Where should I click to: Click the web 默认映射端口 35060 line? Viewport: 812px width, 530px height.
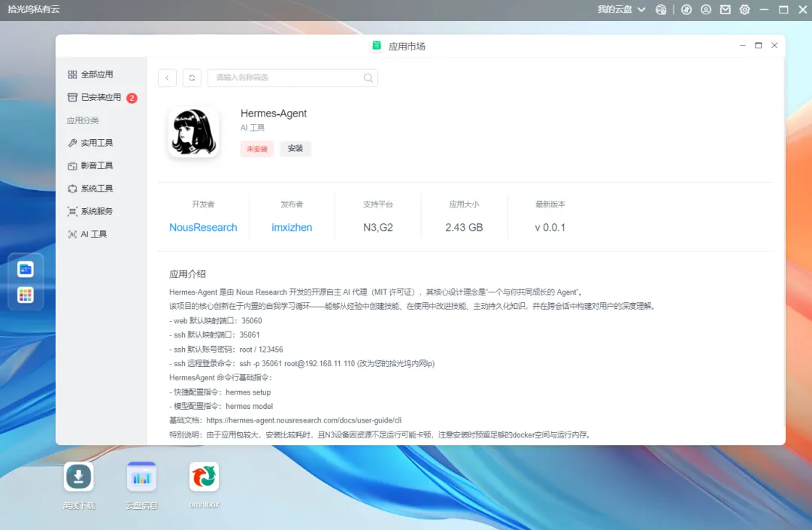tap(216, 321)
